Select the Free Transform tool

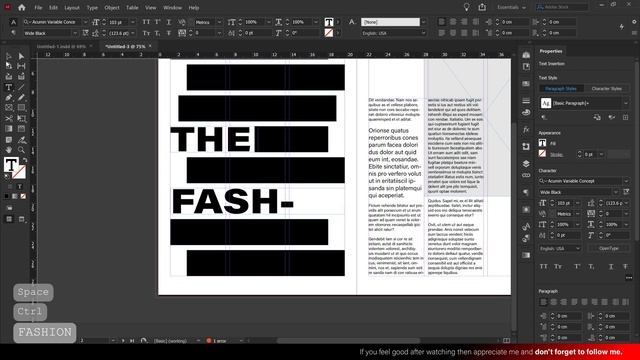(21, 118)
